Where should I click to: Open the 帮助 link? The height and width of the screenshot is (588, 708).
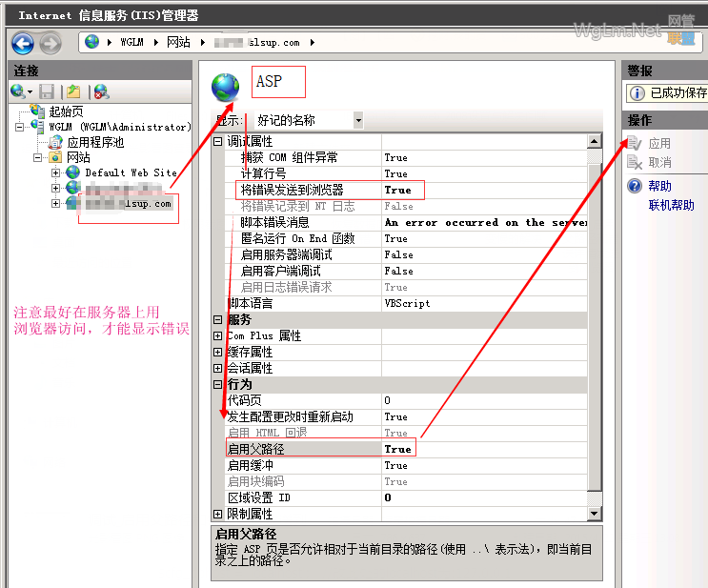click(x=659, y=186)
